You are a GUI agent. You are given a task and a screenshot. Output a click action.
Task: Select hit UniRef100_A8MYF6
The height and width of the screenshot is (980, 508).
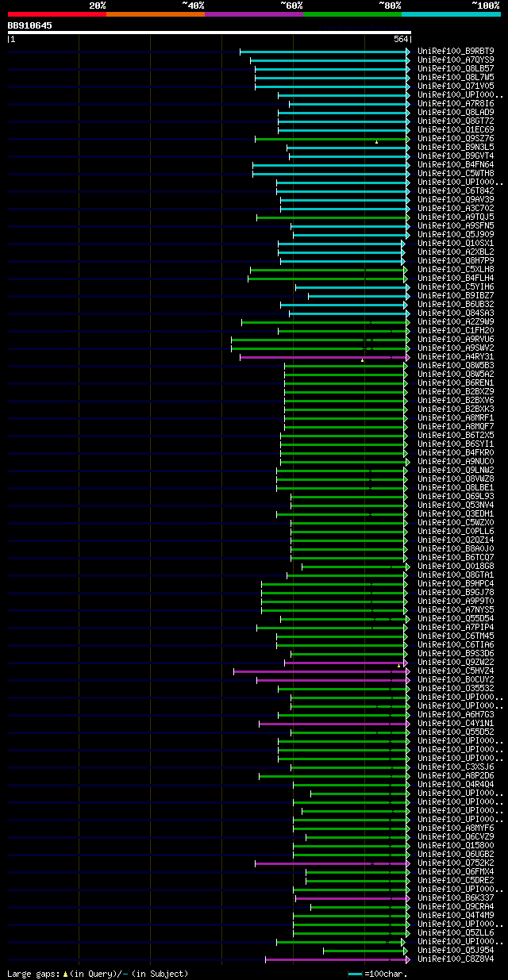pyautogui.click(x=456, y=828)
